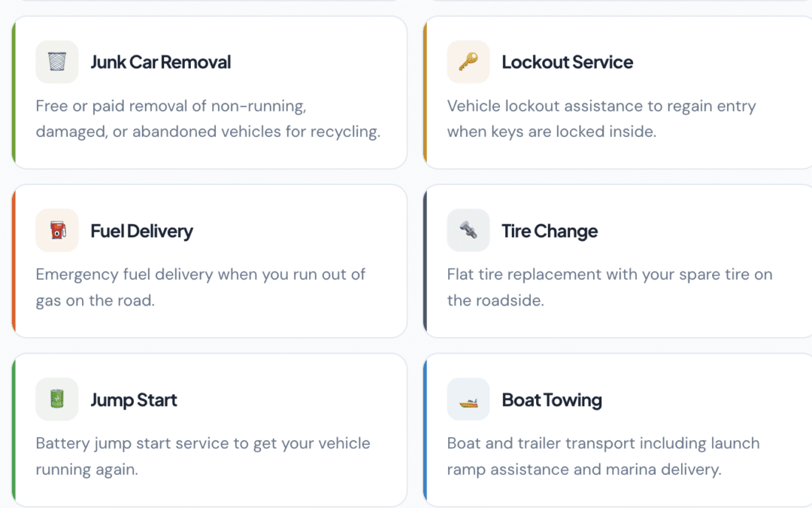Viewport: 812px width, 508px height.
Task: Select the green battery Jump Start icon
Action: (57, 399)
